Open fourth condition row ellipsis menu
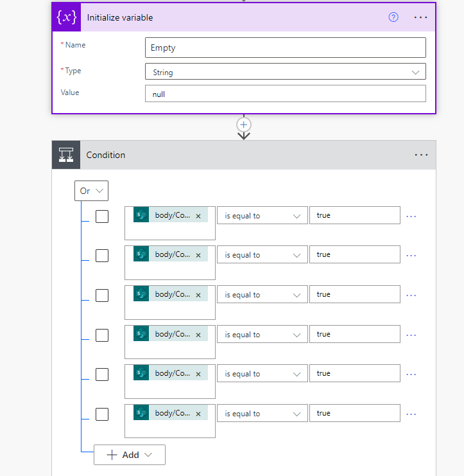Screen dimensions: 464x476 pos(411,335)
